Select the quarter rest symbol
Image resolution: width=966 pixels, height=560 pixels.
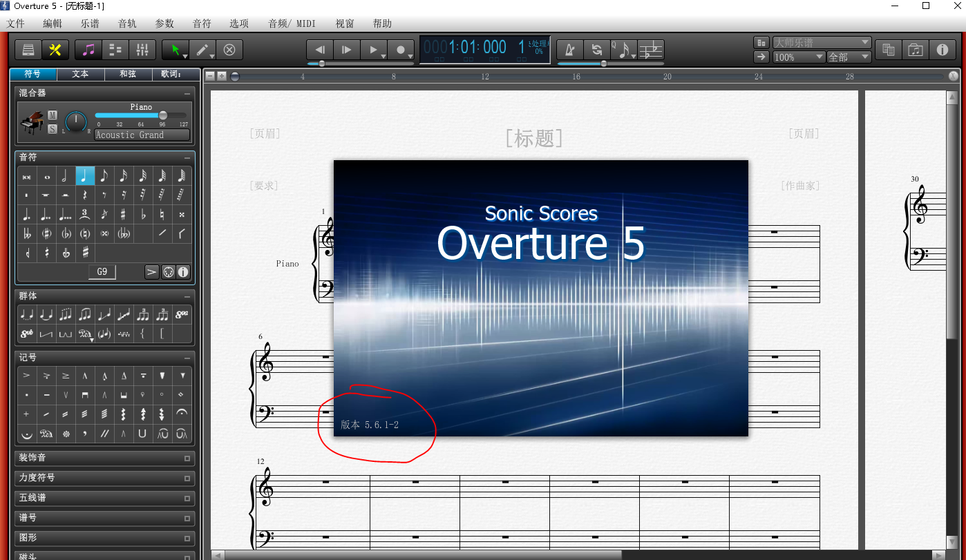pos(84,195)
